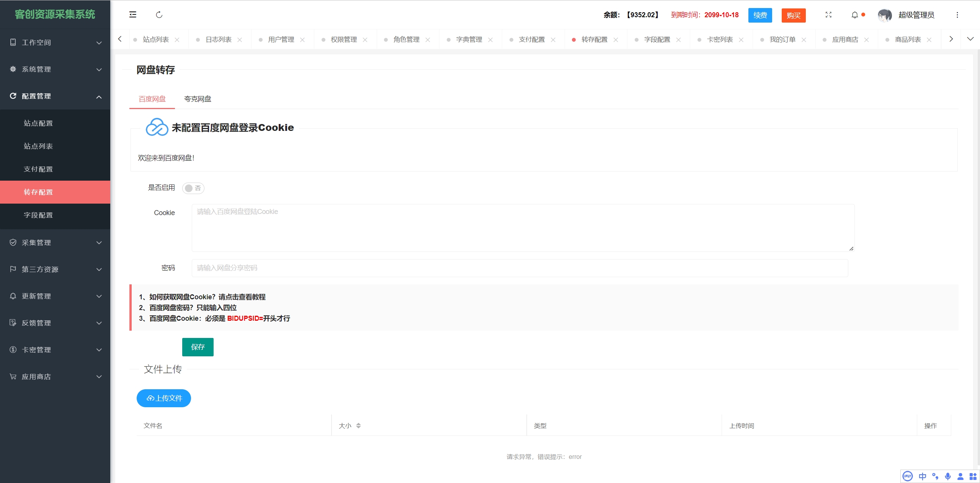Expand the 采集管理 sidebar menu
The width and height of the screenshot is (980, 483).
pos(55,243)
